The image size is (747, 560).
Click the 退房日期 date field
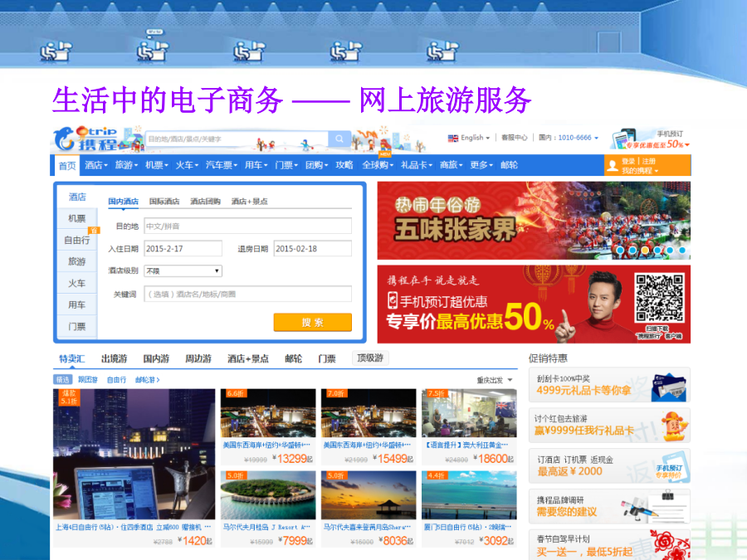pos(313,249)
